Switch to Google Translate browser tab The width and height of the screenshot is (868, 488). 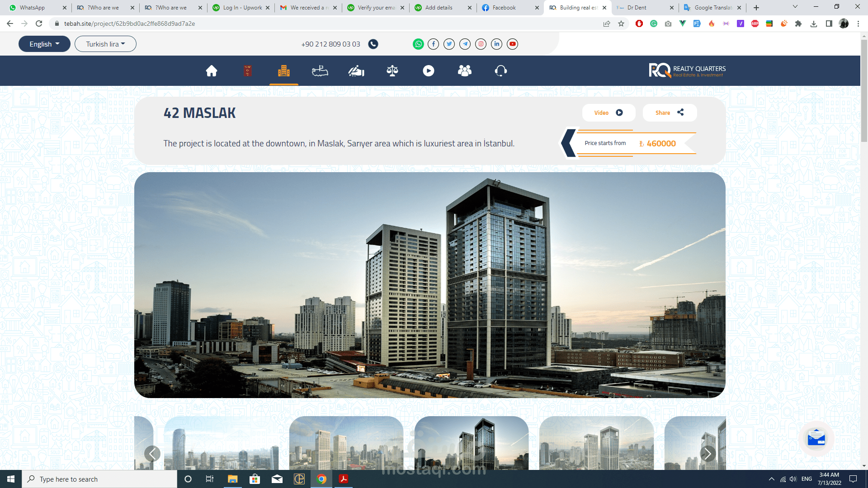coord(712,8)
